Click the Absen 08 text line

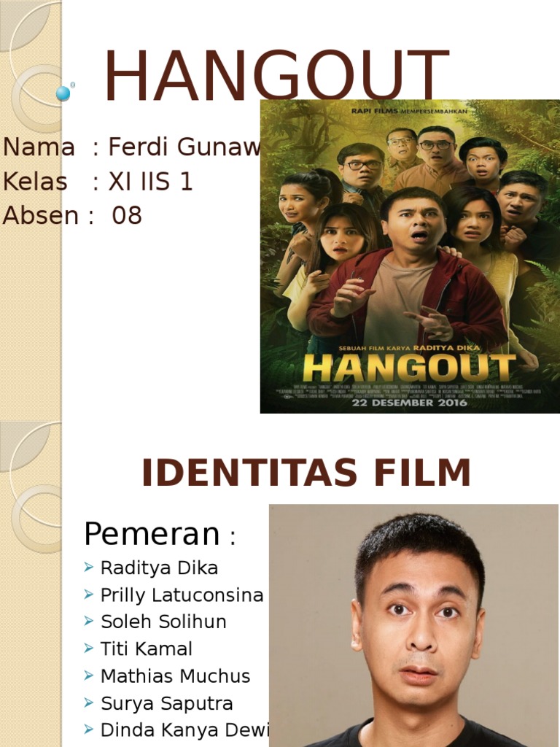pos(72,215)
